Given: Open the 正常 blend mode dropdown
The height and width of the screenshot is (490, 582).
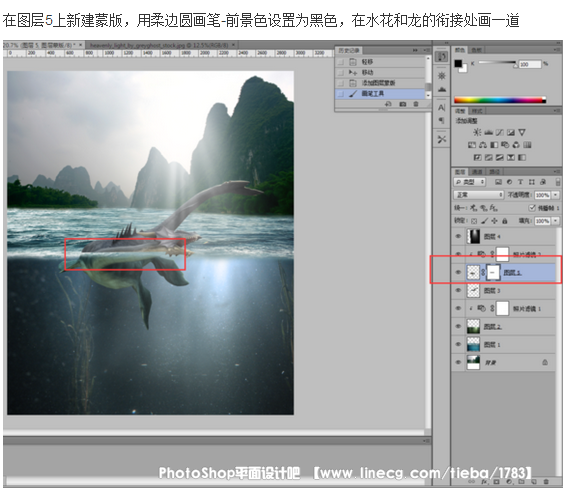Looking at the screenshot, I should [x=478, y=195].
